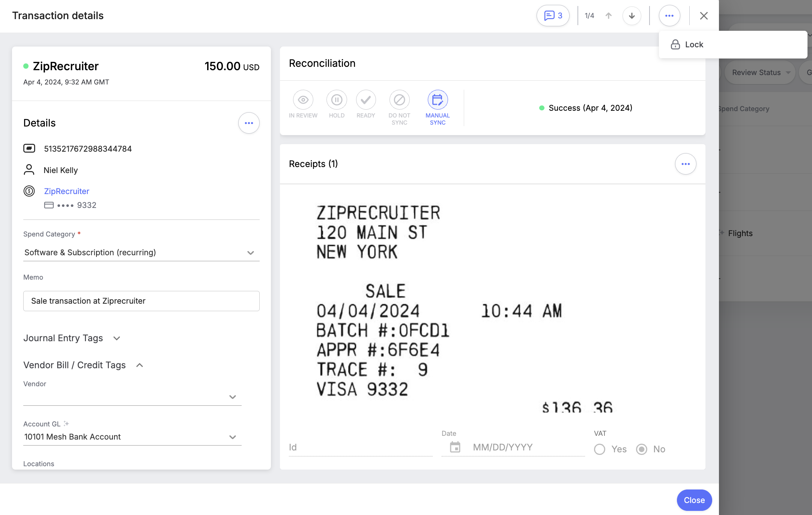This screenshot has width=812, height=515.
Task: Select Lock from the dropdown menu
Action: 733,45
